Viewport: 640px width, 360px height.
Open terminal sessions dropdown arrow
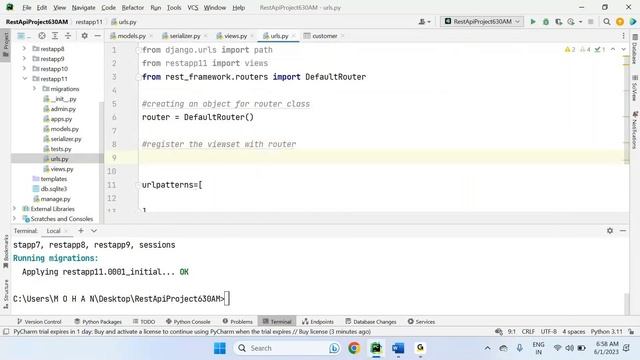pyautogui.click(x=94, y=231)
